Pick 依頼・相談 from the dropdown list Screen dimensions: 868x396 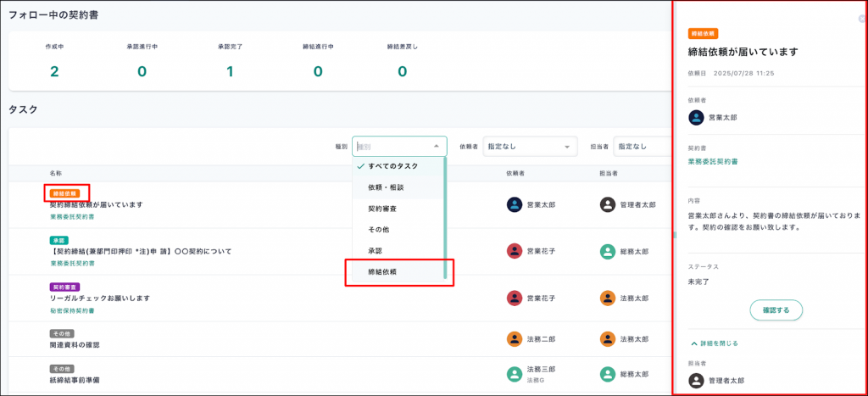point(386,187)
